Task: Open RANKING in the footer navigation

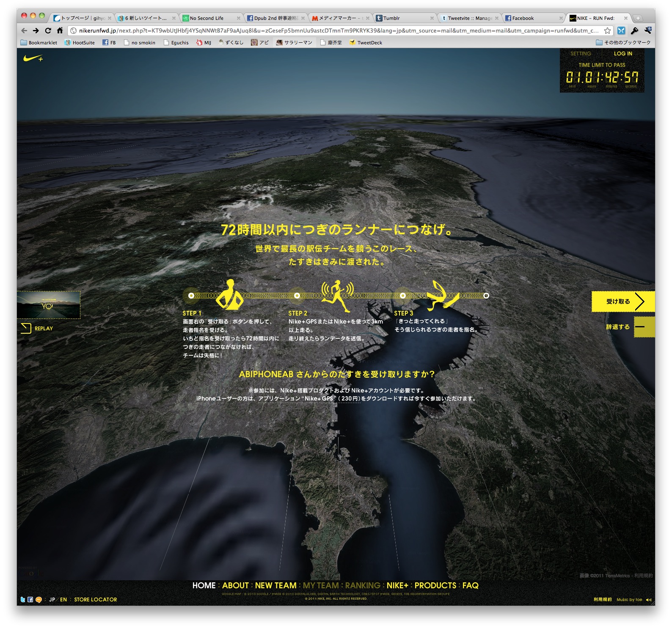Action: [x=363, y=585]
